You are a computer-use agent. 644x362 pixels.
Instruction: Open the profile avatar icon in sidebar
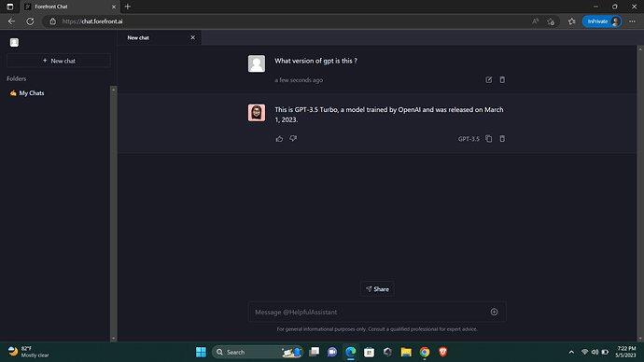click(x=14, y=42)
